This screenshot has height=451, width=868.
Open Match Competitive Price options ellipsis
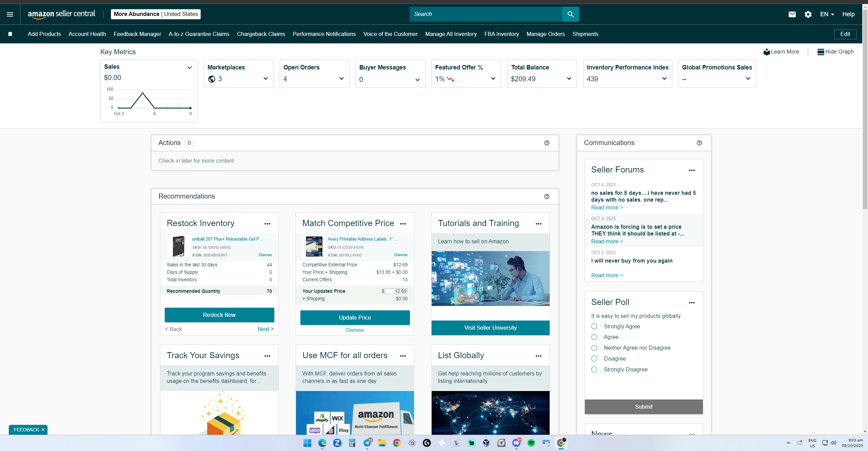tap(403, 224)
